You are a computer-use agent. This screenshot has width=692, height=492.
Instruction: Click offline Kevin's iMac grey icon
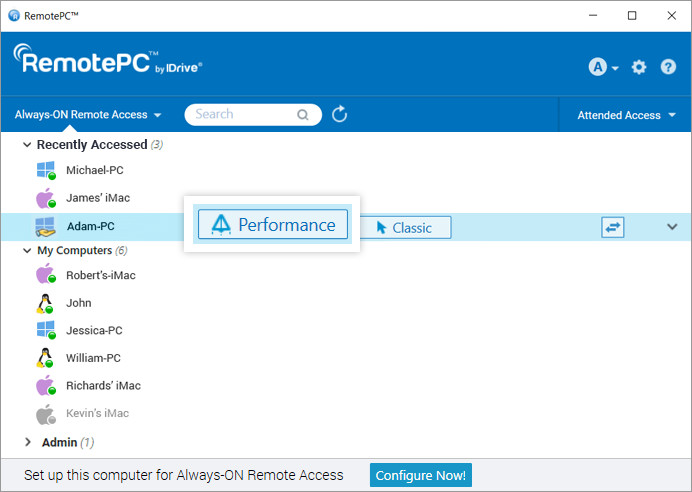click(46, 414)
